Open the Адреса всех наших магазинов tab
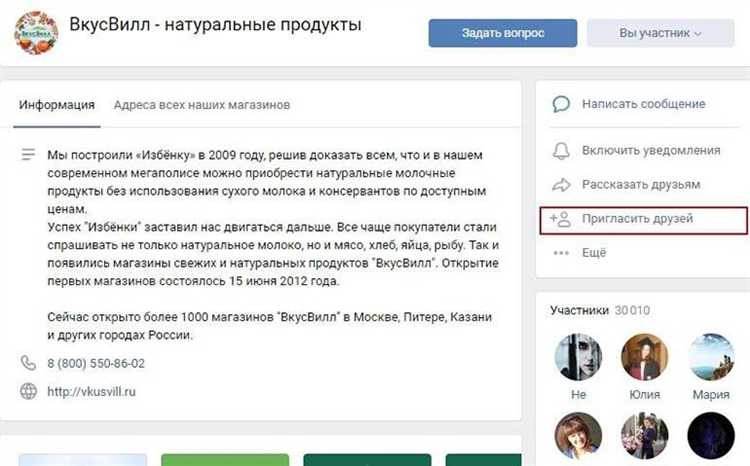 pos(202,105)
